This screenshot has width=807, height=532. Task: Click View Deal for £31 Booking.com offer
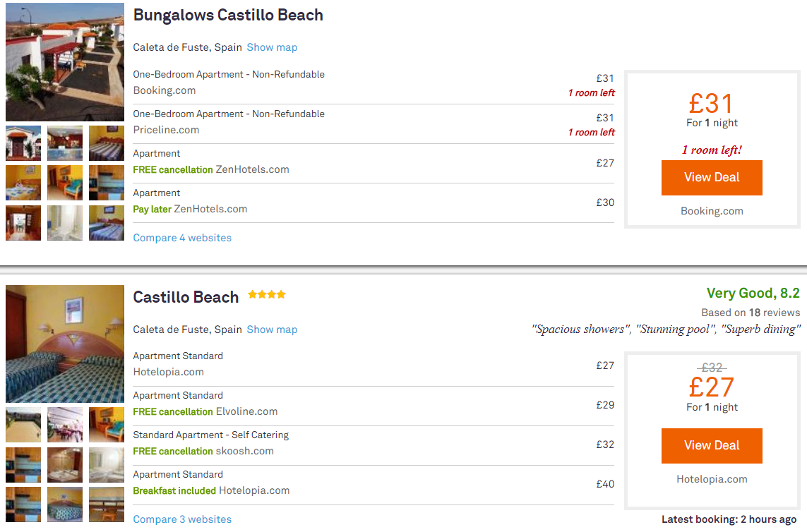pyautogui.click(x=712, y=177)
